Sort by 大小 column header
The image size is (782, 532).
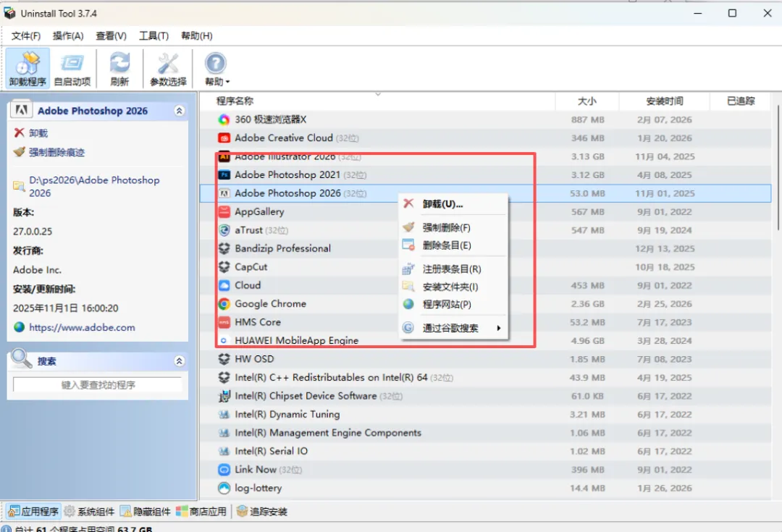pos(587,101)
